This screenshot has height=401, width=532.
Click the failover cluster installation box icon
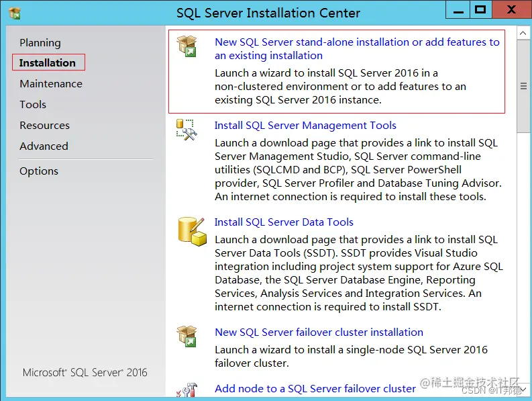(187, 336)
